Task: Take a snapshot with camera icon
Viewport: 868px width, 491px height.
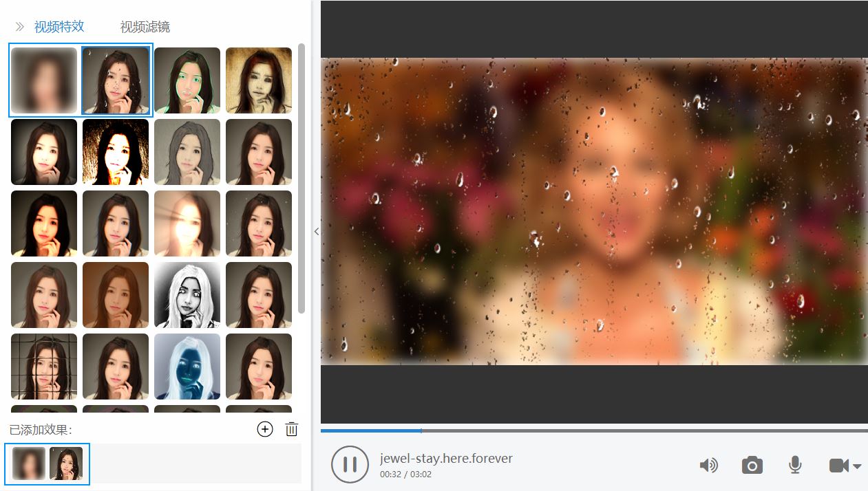Action: point(752,466)
